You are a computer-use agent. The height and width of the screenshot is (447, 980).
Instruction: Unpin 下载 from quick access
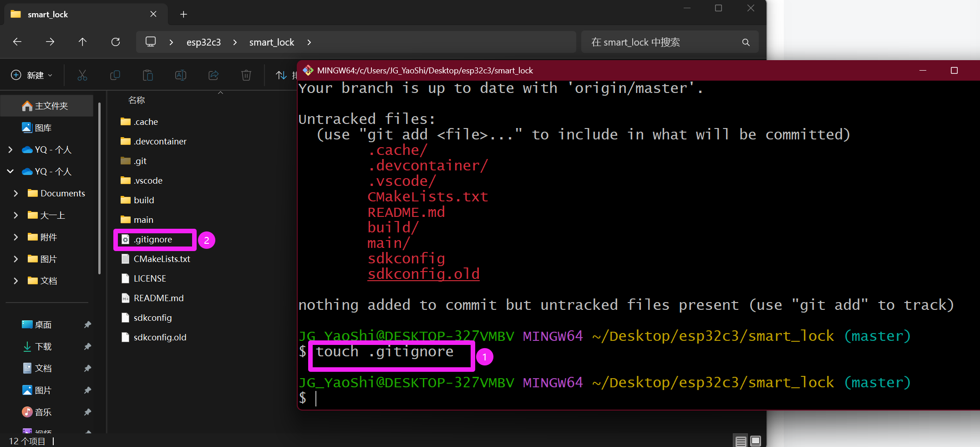click(x=87, y=346)
